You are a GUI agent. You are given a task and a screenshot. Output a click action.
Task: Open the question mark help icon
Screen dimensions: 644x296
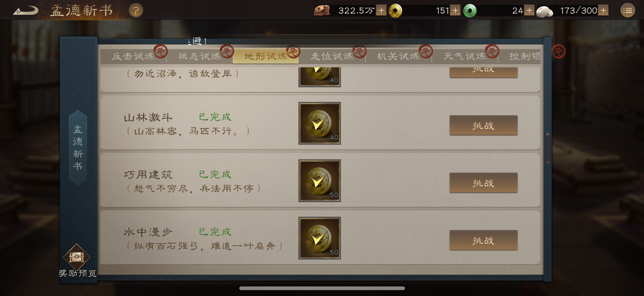click(136, 11)
